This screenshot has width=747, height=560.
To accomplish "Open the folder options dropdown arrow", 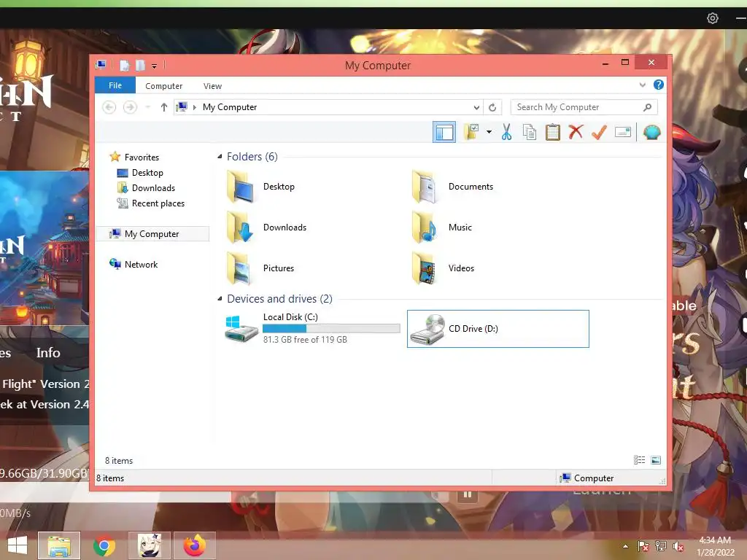I will pyautogui.click(x=489, y=132).
